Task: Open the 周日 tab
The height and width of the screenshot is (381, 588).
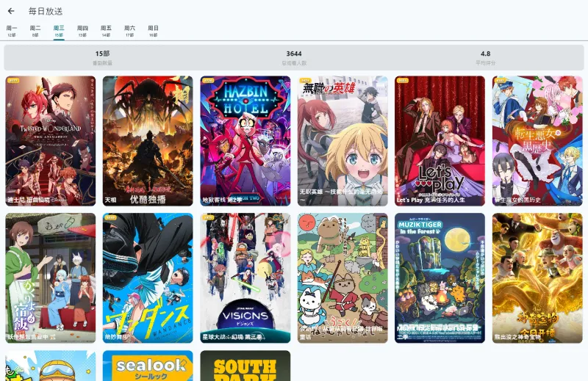Action: click(153, 31)
